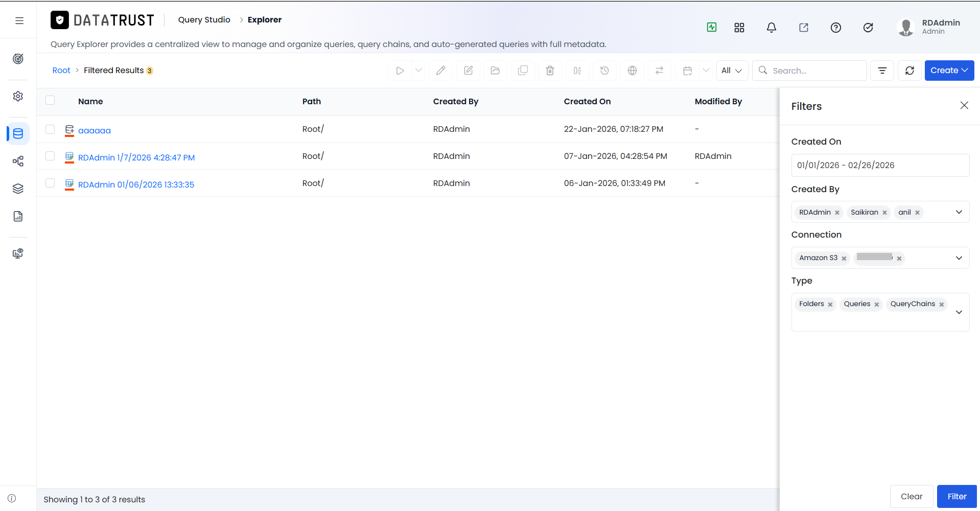Click the run play toolbar icon

point(400,71)
